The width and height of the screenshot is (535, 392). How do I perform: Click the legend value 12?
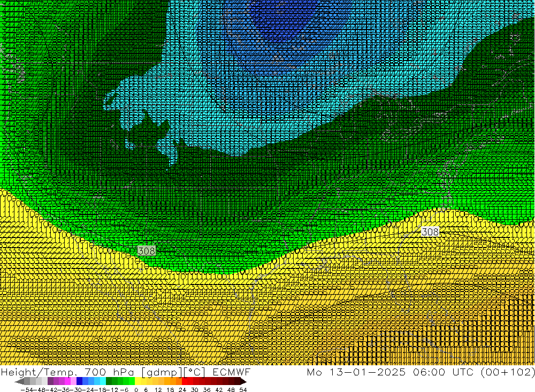pos(158,390)
